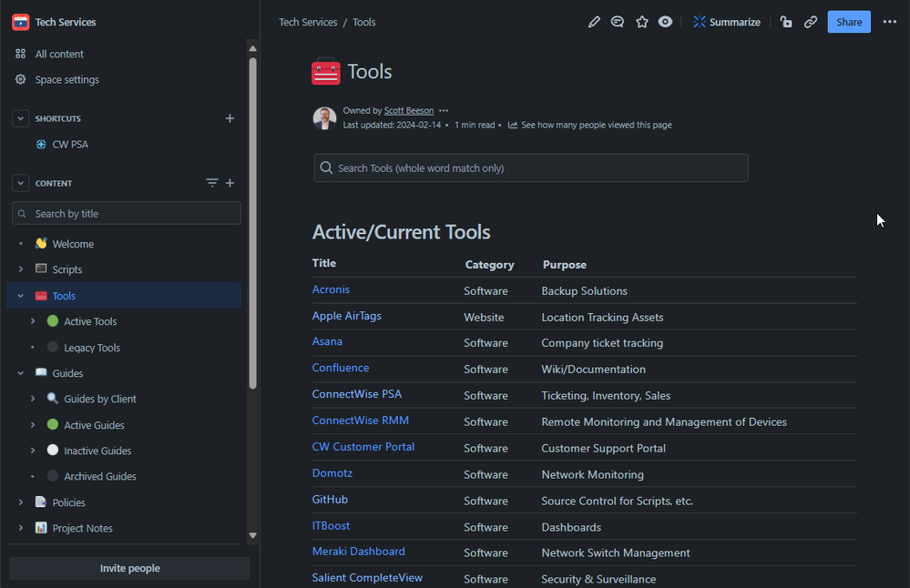Click the Category column header

(489, 265)
